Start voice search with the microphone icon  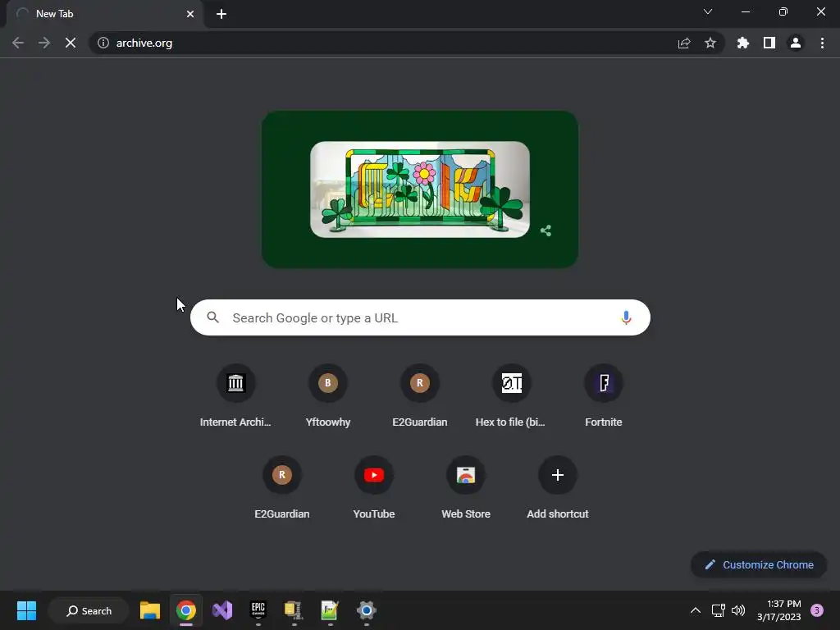click(x=626, y=317)
